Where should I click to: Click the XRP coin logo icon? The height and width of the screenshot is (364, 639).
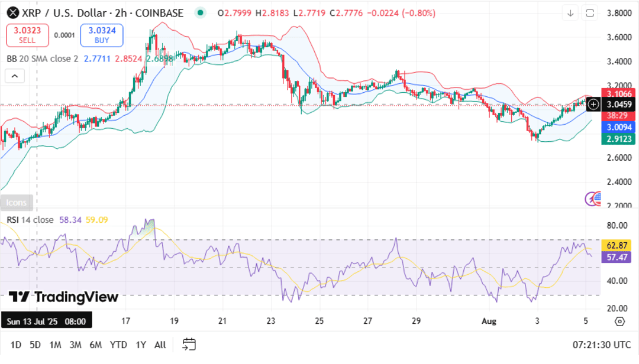tap(12, 13)
